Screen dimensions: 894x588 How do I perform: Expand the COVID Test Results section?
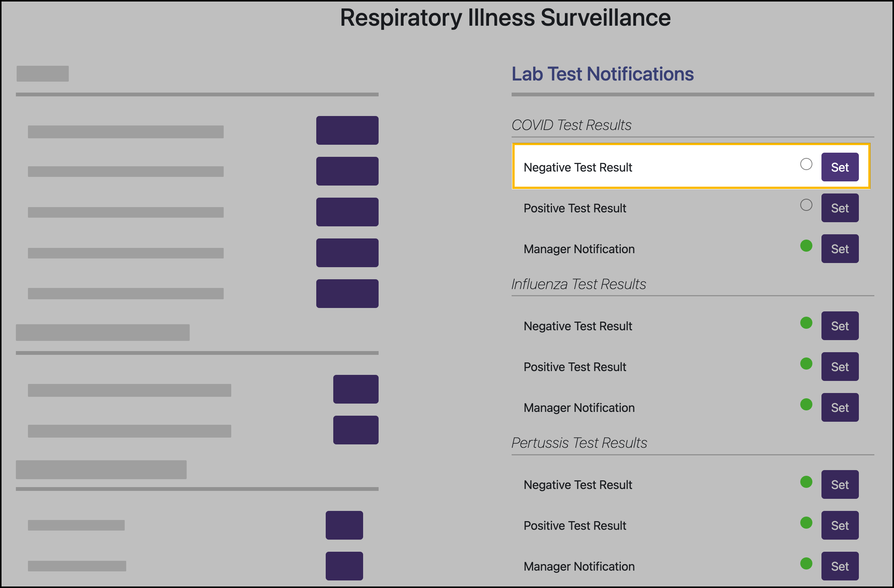pyautogui.click(x=571, y=125)
